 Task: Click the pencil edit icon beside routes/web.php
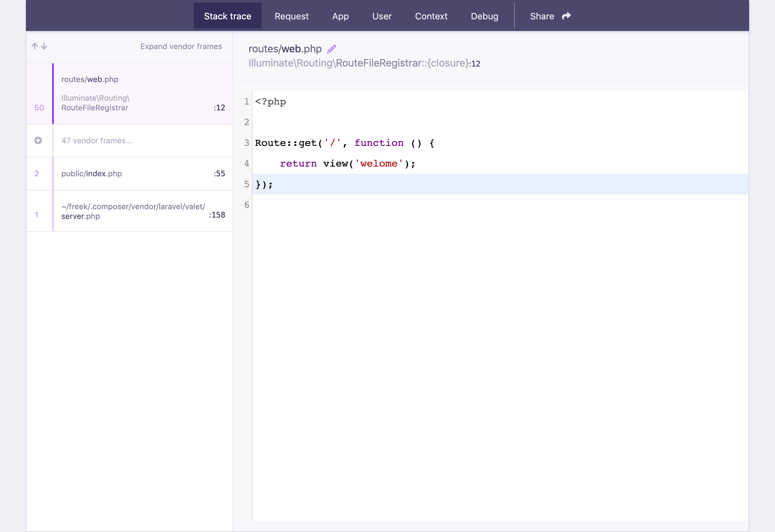332,49
